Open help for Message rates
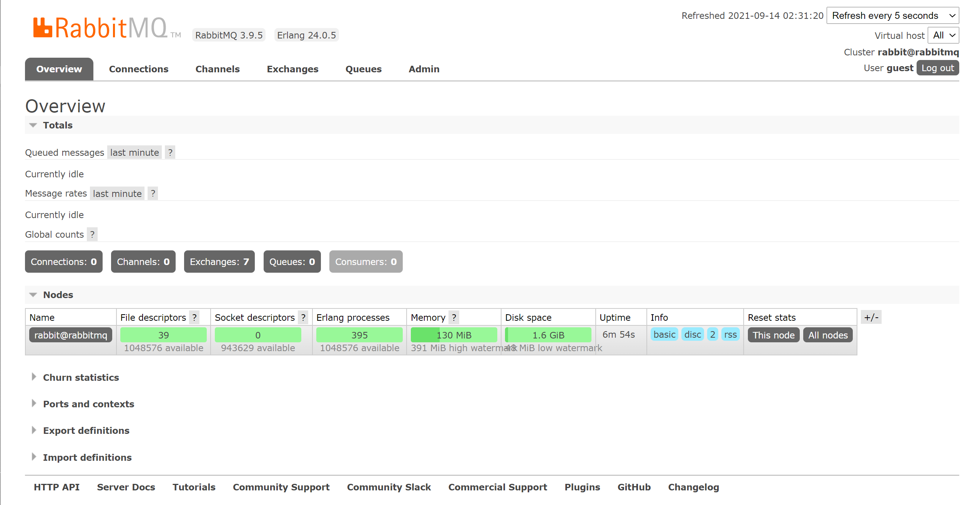The height and width of the screenshot is (505, 980). tap(153, 193)
